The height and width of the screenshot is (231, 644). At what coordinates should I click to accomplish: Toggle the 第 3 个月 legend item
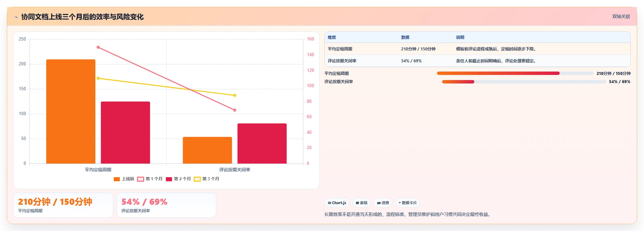point(206,179)
